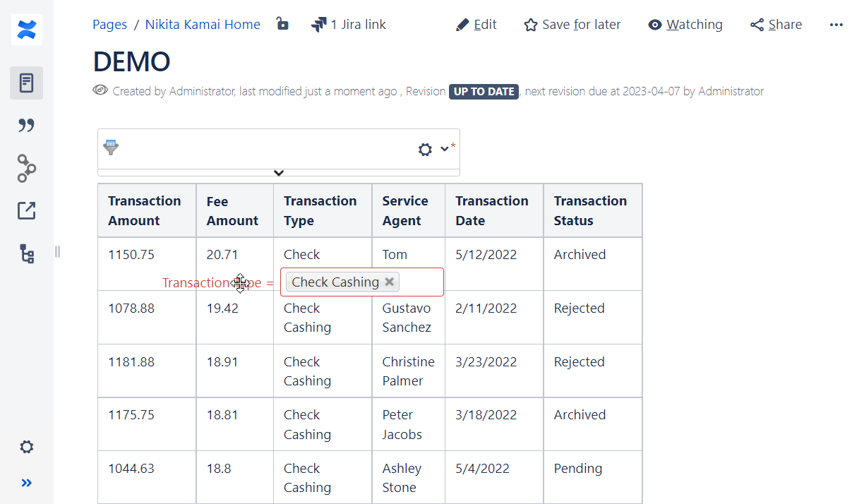Open space settings via the sidebar gear icon
This screenshot has width=852, height=504.
pyautogui.click(x=26, y=447)
